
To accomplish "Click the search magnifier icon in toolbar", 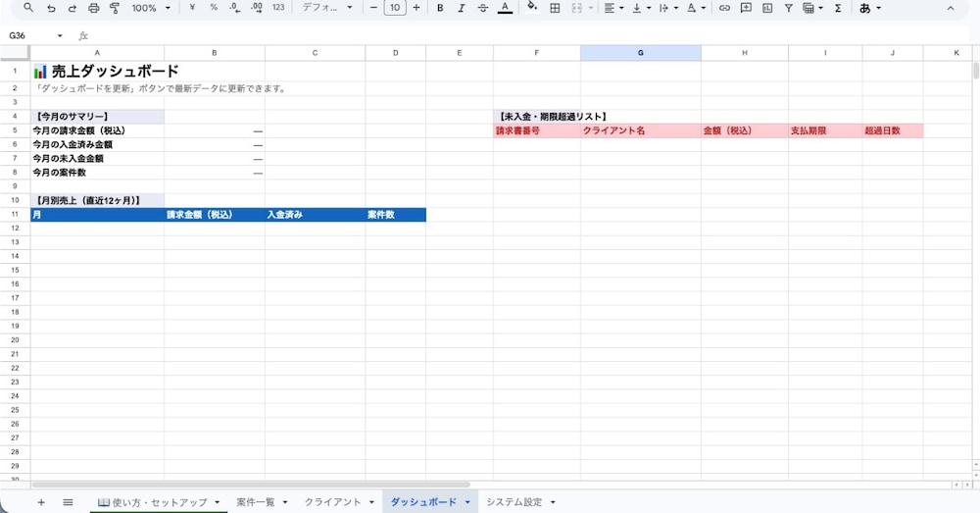I will pyautogui.click(x=28, y=8).
